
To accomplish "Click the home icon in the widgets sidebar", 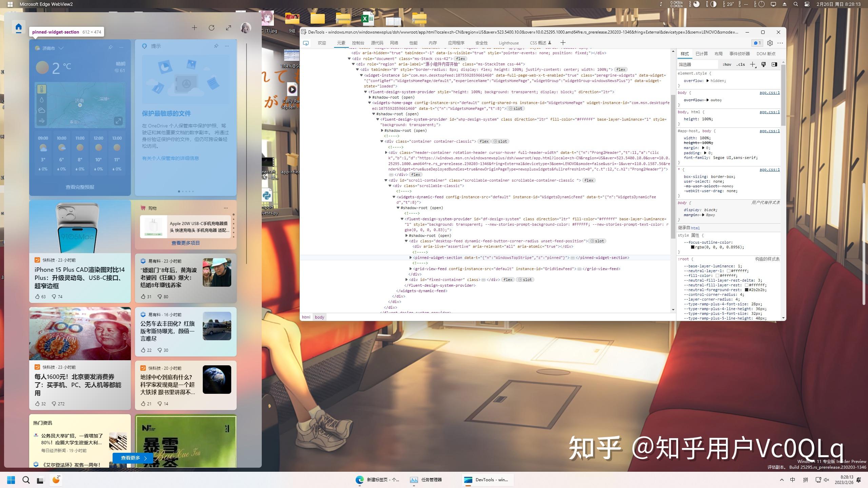I will pos(19,27).
